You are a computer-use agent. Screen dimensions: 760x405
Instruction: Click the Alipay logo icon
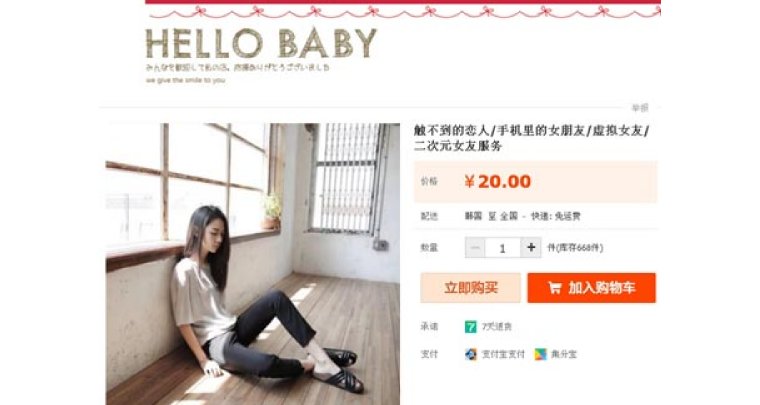click(x=471, y=354)
